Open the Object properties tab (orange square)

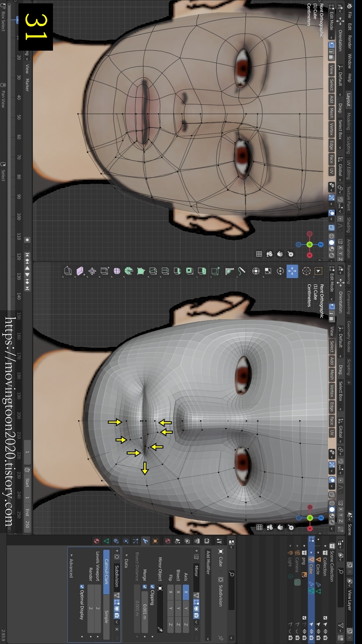pos(155,541)
